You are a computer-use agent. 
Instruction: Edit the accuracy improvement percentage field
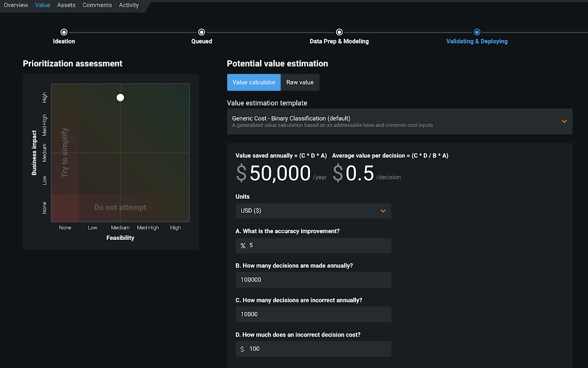coord(318,246)
